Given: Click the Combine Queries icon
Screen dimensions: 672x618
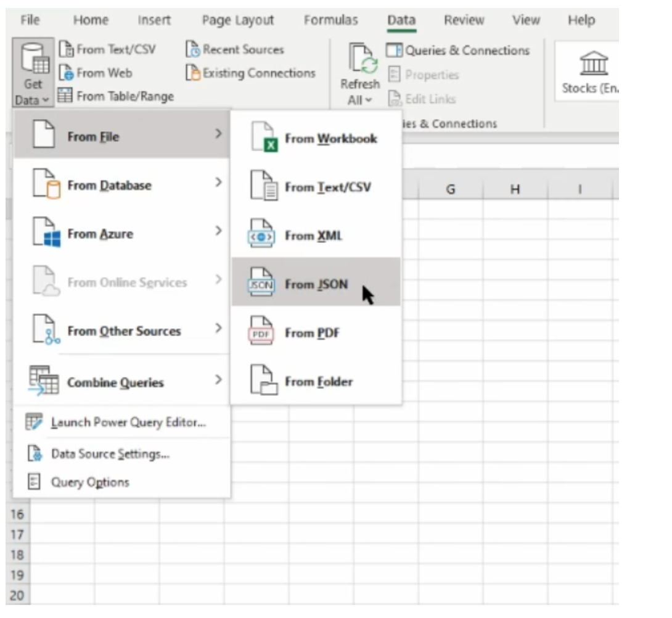Looking at the screenshot, I should coord(43,381).
